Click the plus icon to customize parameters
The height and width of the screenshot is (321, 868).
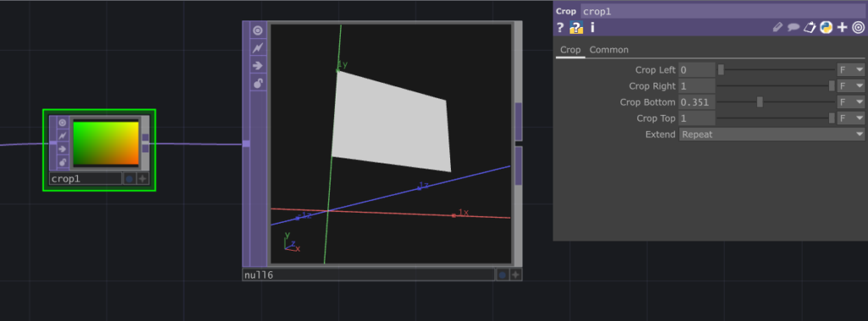click(x=842, y=27)
